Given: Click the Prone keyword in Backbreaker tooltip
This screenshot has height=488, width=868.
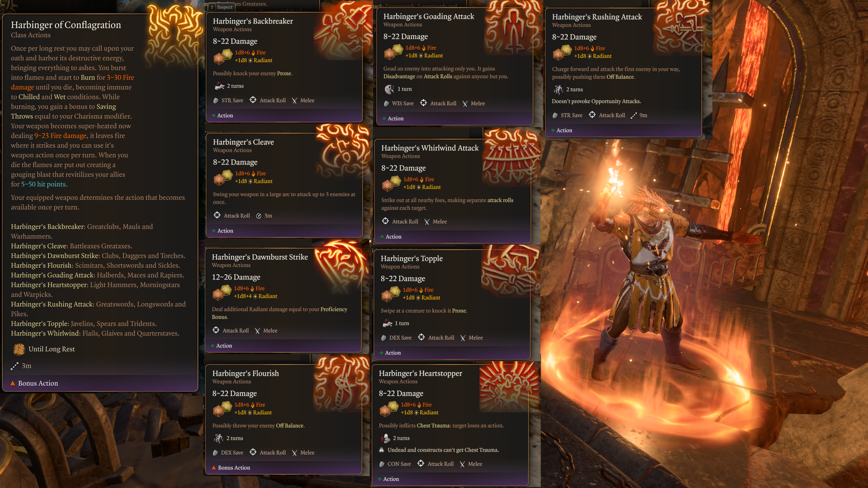Looking at the screenshot, I should pyautogui.click(x=284, y=74).
